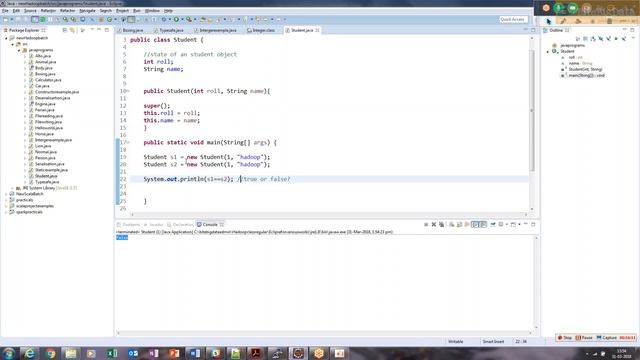Open Internet Explorer from the taskbar
Image resolution: width=640 pixels, height=360 pixels.
[x=30, y=353]
